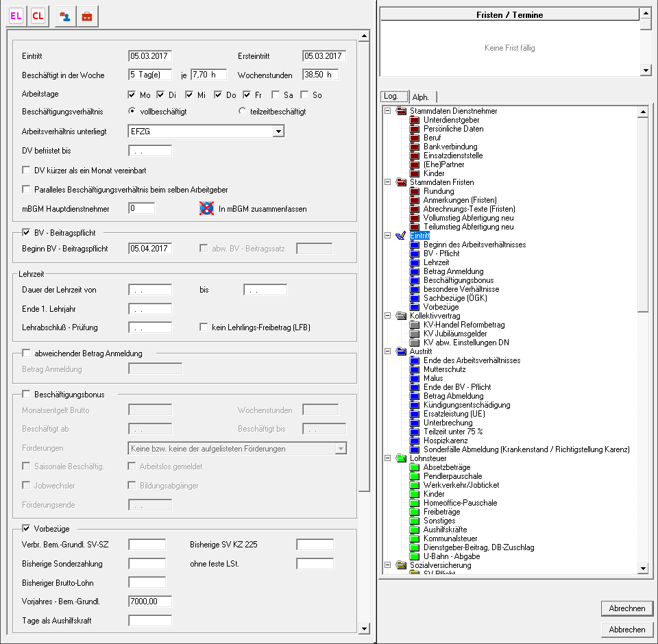Open the Arbeitsverhältnis unterliegt EFZG dropdown
658x644 pixels.
pos(278,132)
